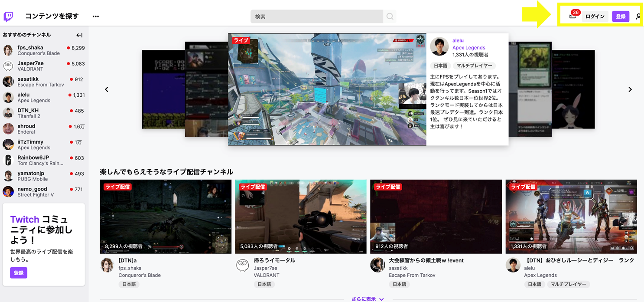Viewport: 644px width, 302px height.
Task: Collapse the recommended channels sidebar
Action: pyautogui.click(x=79, y=35)
